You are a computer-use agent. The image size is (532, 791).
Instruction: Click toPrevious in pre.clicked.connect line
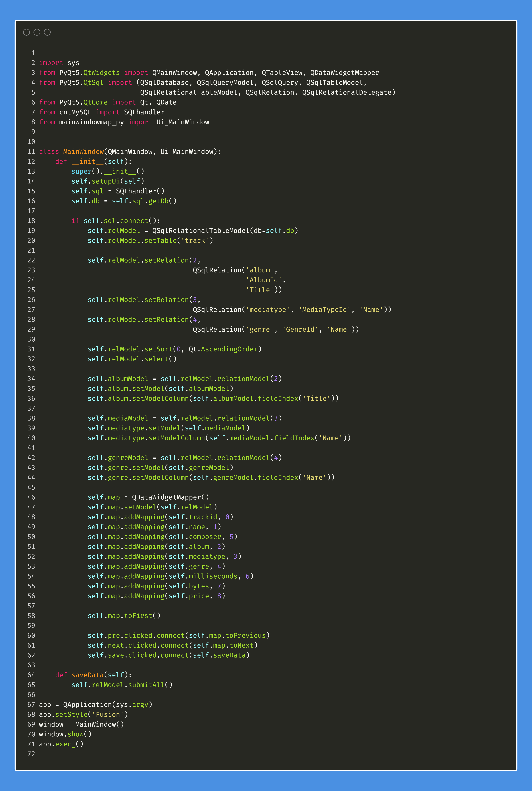point(245,636)
